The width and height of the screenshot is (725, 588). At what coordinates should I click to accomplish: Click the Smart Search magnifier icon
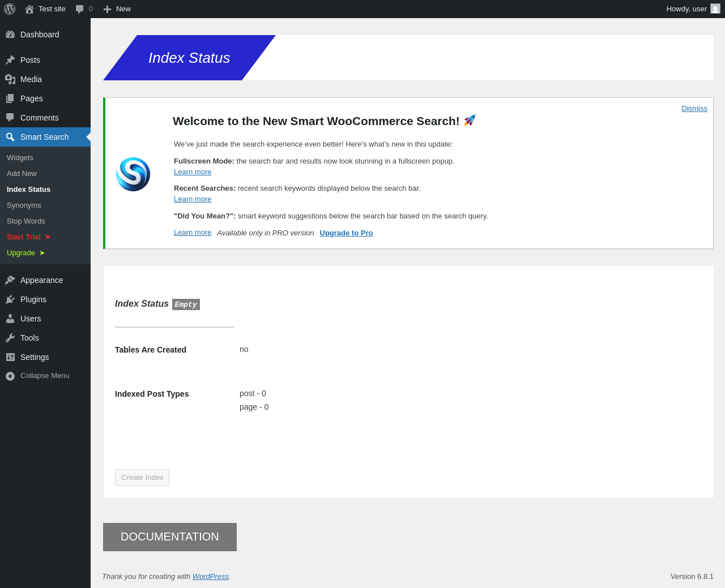tap(10, 137)
